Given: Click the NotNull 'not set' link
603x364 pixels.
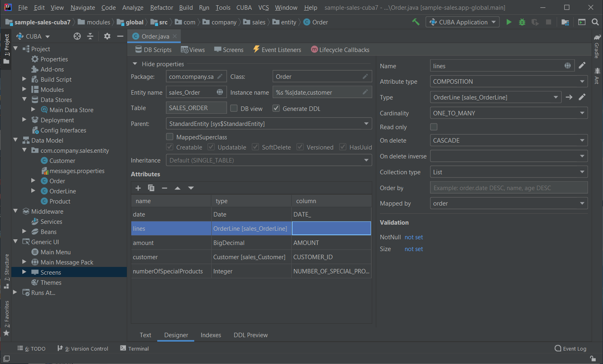Looking at the screenshot, I should 414,237.
